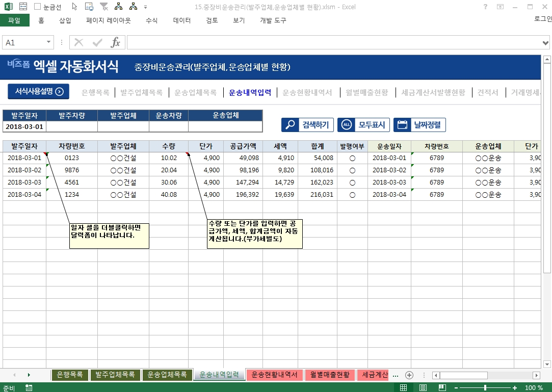
Task: Open the 서식사용설명 guide button
Action: click(x=39, y=92)
